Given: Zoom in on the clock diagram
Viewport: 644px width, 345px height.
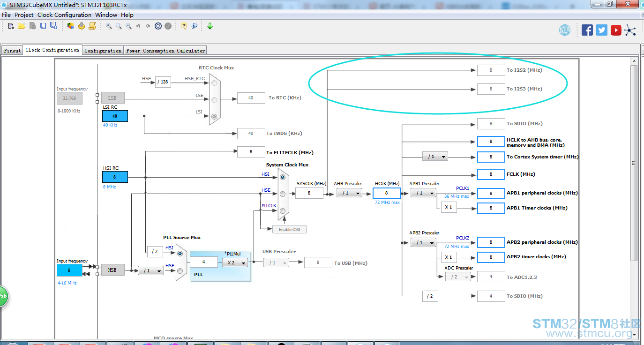Looking at the screenshot, I should (x=109, y=26).
